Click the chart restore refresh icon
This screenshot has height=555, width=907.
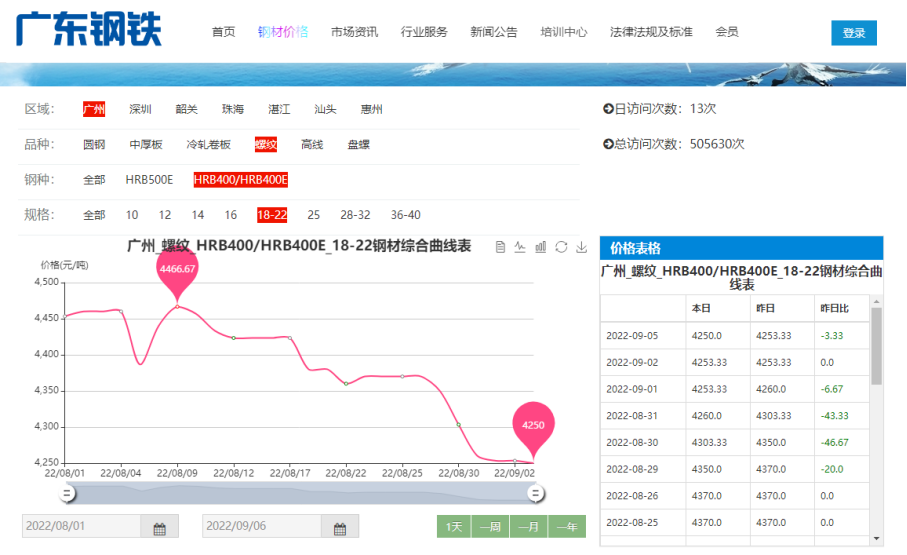[561, 247]
